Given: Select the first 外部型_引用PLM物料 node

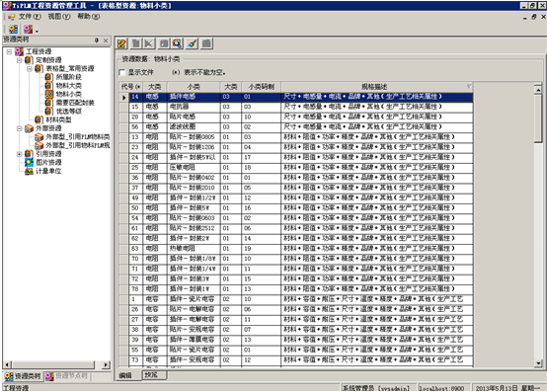Looking at the screenshot, I should click(78, 137).
